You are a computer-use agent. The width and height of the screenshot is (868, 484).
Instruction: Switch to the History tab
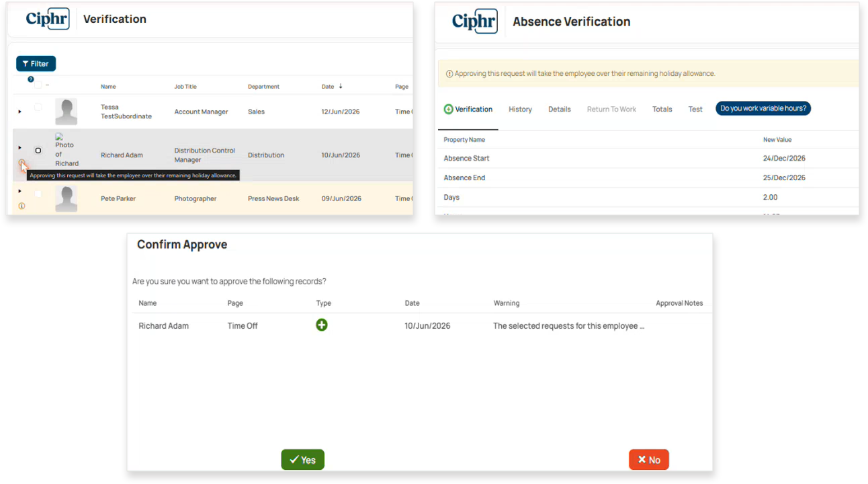520,109
